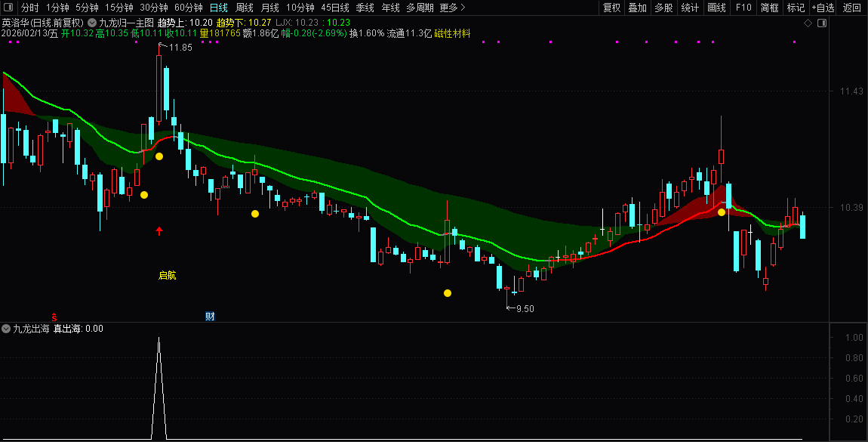The width and height of the screenshot is (868, 442).
Task: Open the 财 financial marker on chart
Action: pos(210,317)
